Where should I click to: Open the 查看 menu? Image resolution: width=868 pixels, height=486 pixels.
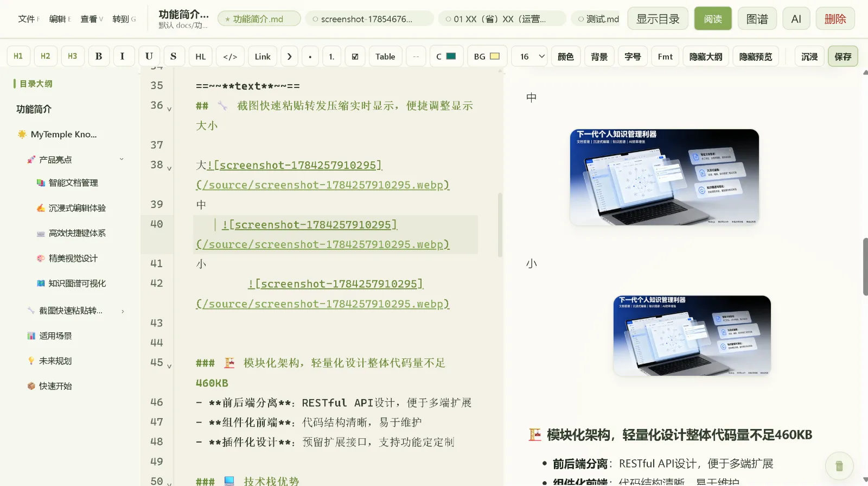tap(92, 19)
